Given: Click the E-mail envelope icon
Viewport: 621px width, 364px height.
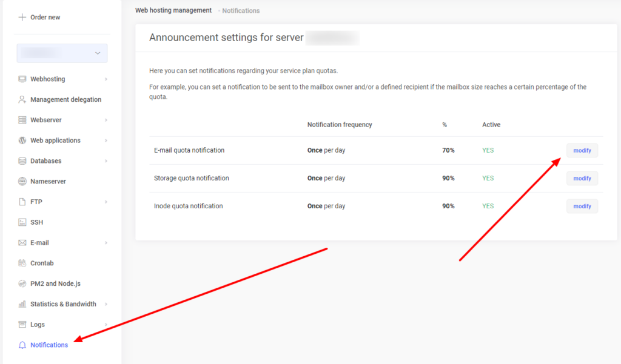Looking at the screenshot, I should 22,243.
